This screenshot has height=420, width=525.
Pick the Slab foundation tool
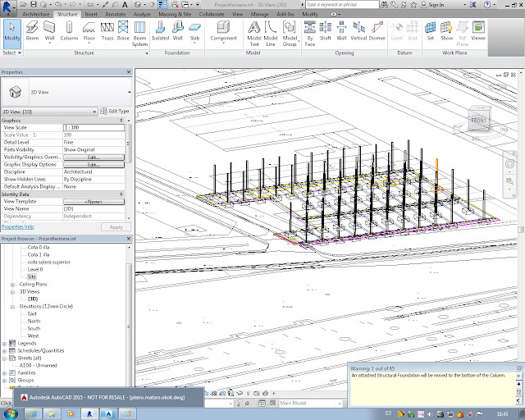click(194, 30)
